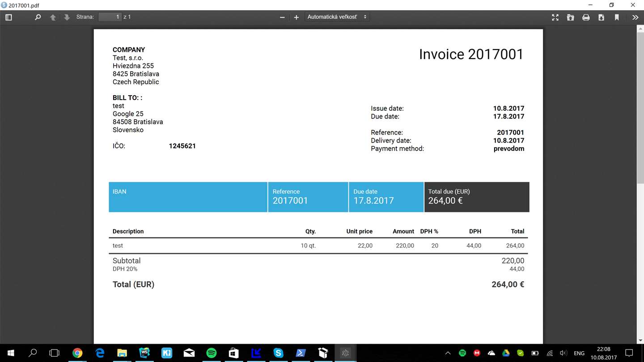Click the Total due 264,00 € box value

coord(445,201)
